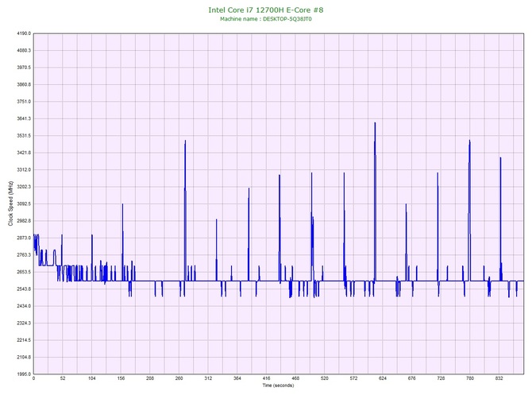Click the 2873.0 y-axis value

24,238
